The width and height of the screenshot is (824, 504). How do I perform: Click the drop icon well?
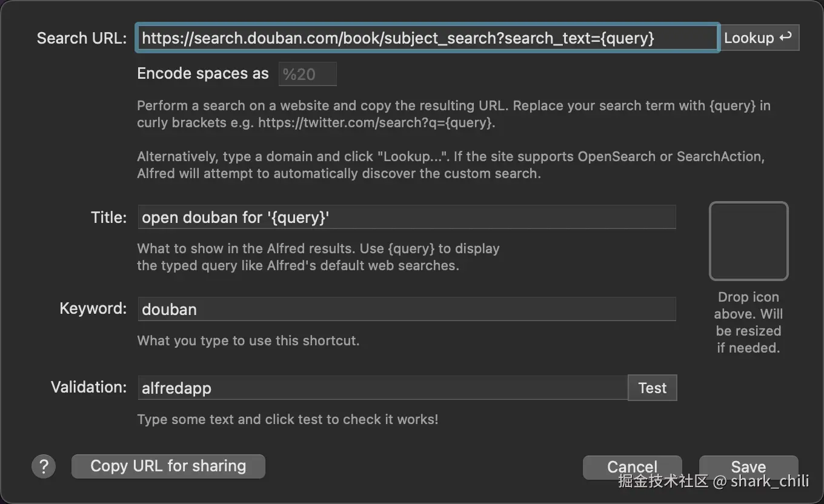(x=749, y=241)
